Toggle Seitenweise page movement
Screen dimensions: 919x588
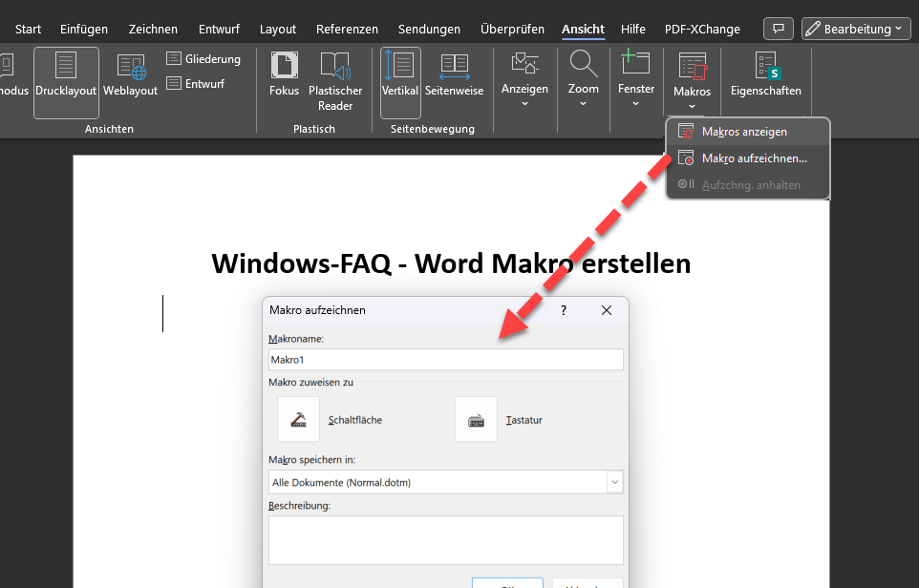(454, 76)
